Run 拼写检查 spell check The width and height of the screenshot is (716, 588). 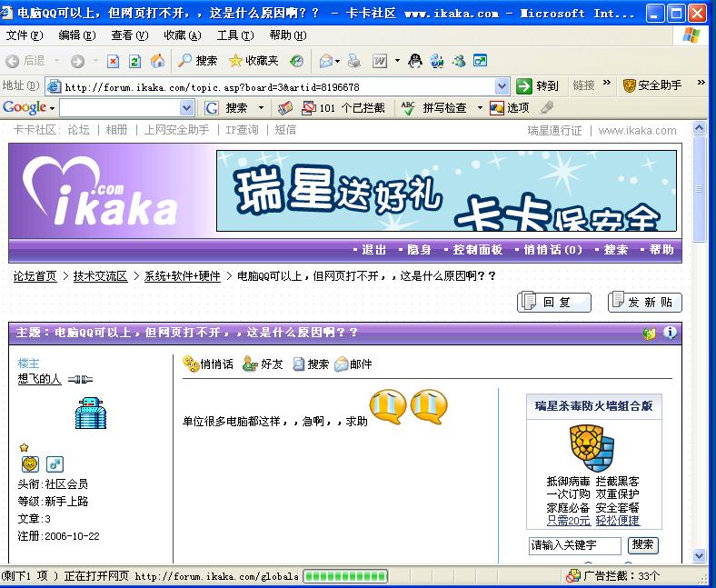pos(433,108)
